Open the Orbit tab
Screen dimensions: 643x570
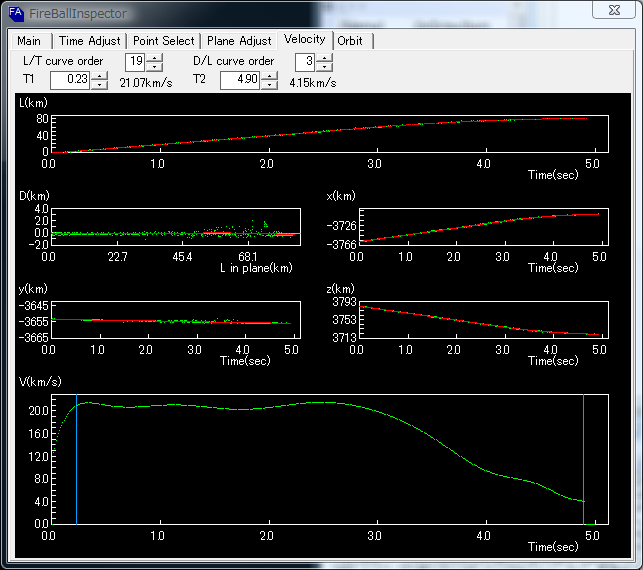(x=350, y=41)
